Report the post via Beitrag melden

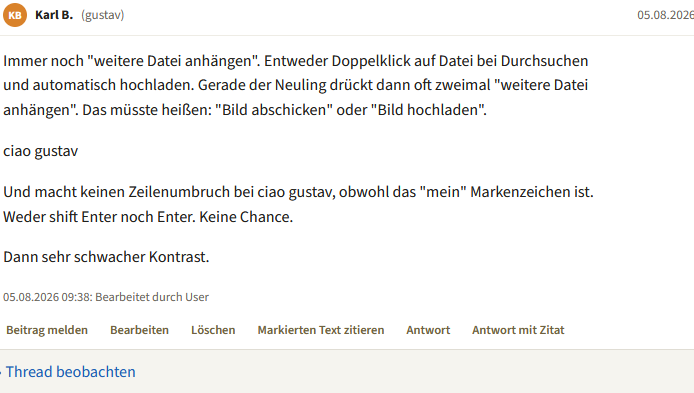[47, 330]
